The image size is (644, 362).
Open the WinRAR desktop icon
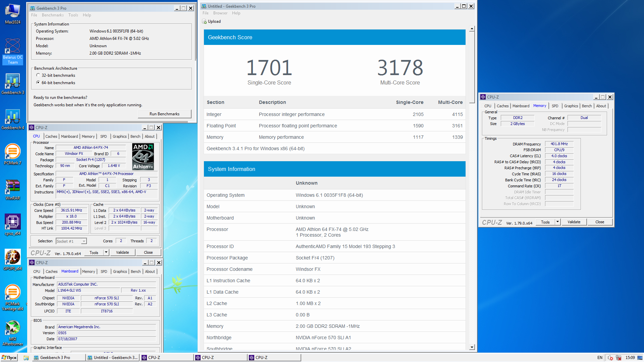12,190
